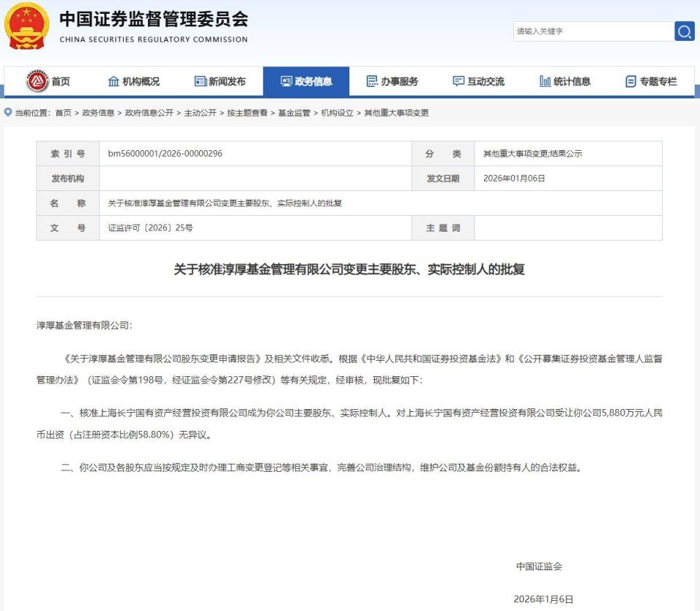Click the 首页 house icon in navigation
700x611 pixels.
click(39, 82)
